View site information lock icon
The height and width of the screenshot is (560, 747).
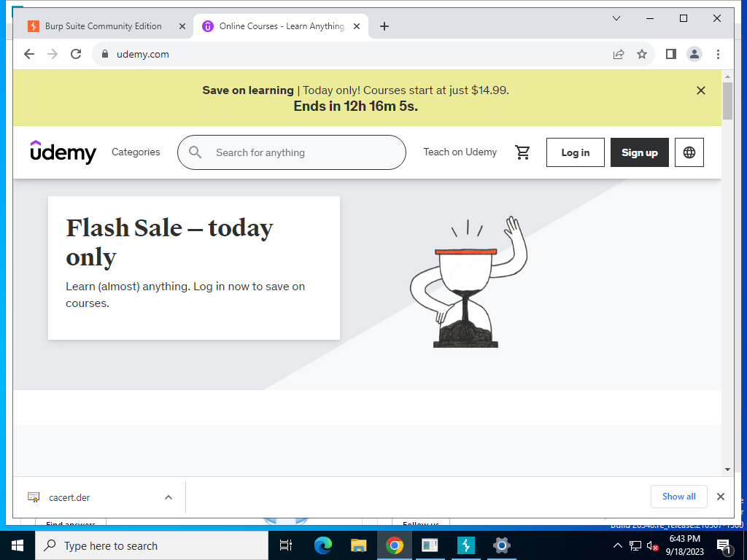tap(105, 54)
